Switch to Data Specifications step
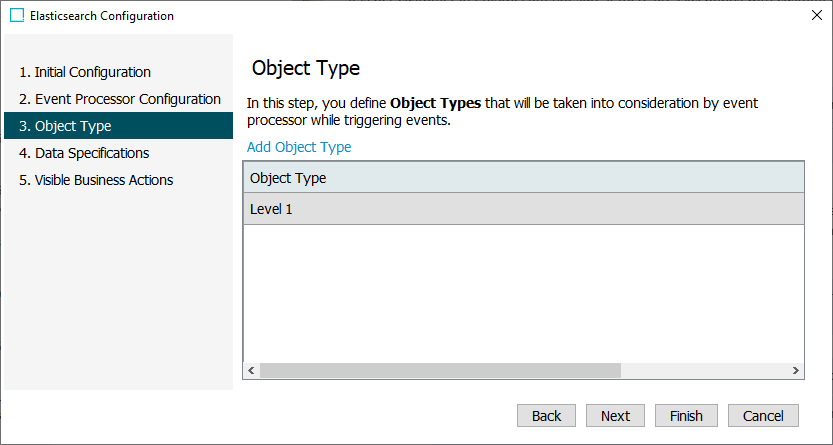The height and width of the screenshot is (445, 833). click(91, 153)
